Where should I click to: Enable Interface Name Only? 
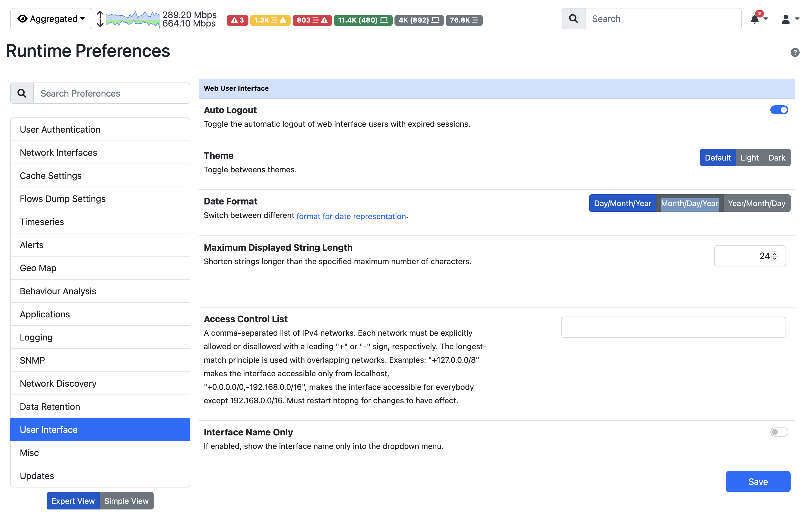point(779,432)
